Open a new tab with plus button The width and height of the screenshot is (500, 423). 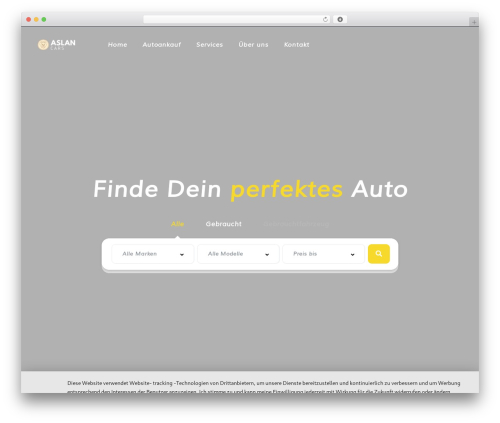point(474,22)
